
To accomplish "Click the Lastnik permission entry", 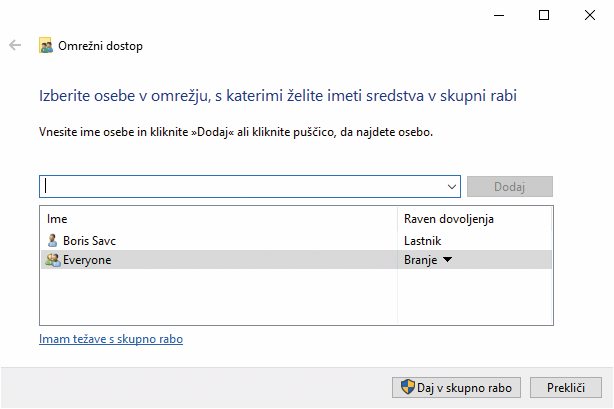I will coord(423,241).
